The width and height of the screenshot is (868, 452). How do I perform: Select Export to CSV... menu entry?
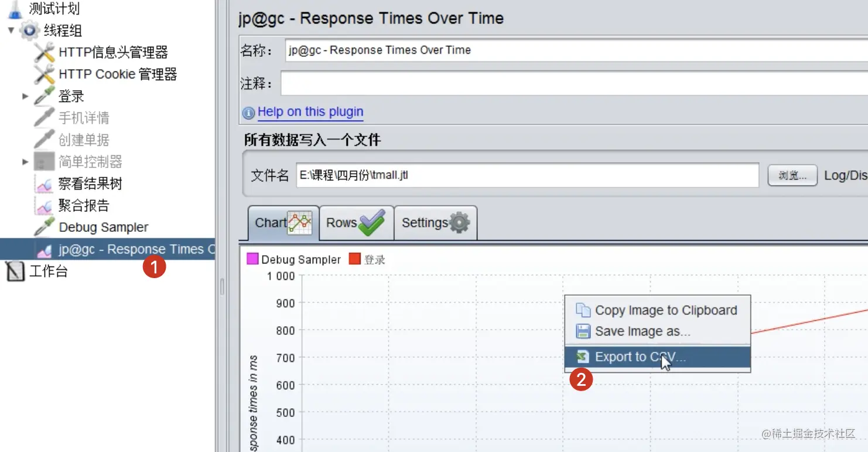click(658, 357)
